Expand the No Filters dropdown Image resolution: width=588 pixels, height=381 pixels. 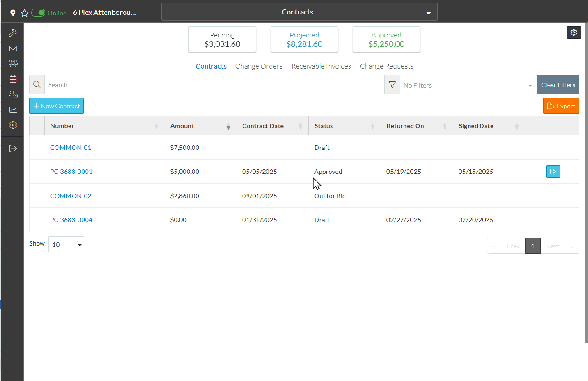tap(468, 85)
